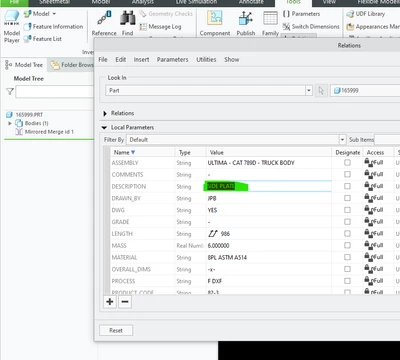Switch to the View ribbon tab
This screenshot has height=360, width=400.
[329, 2]
